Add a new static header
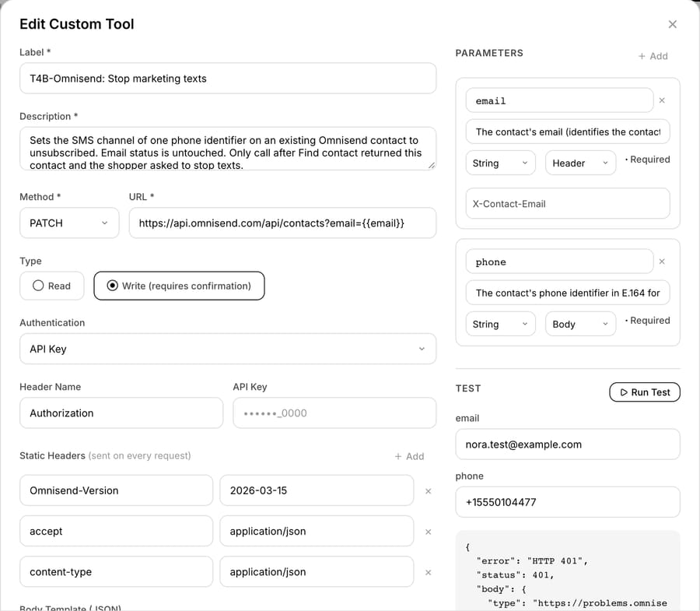This screenshot has width=700, height=611. pos(409,456)
